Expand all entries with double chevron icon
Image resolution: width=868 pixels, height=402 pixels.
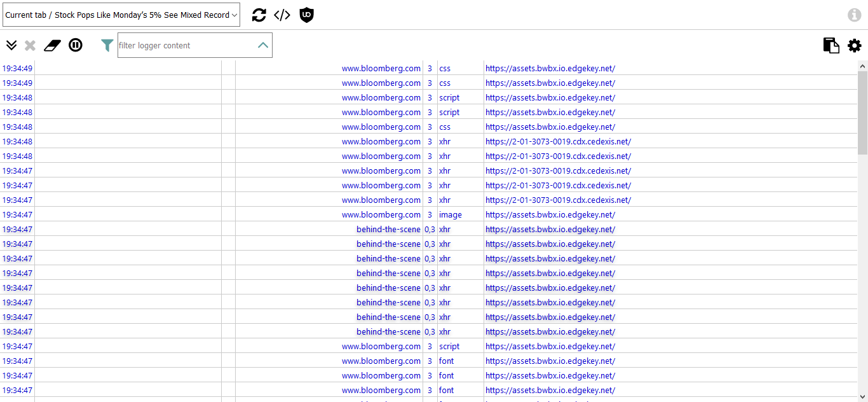click(x=11, y=45)
